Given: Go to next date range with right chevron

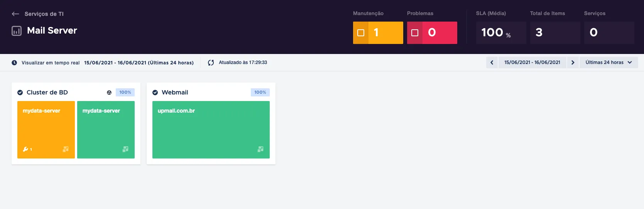Looking at the screenshot, I should (573, 62).
